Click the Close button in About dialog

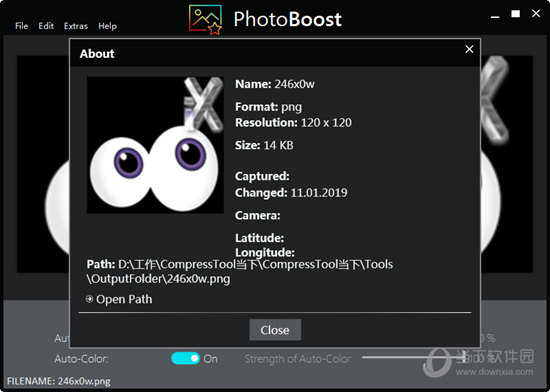coord(275,330)
